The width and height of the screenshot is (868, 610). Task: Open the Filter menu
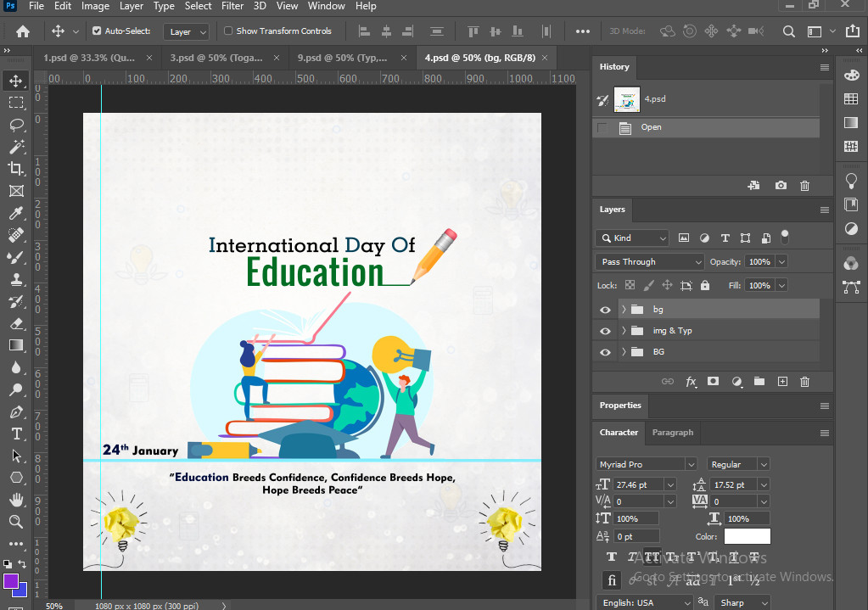232,6
